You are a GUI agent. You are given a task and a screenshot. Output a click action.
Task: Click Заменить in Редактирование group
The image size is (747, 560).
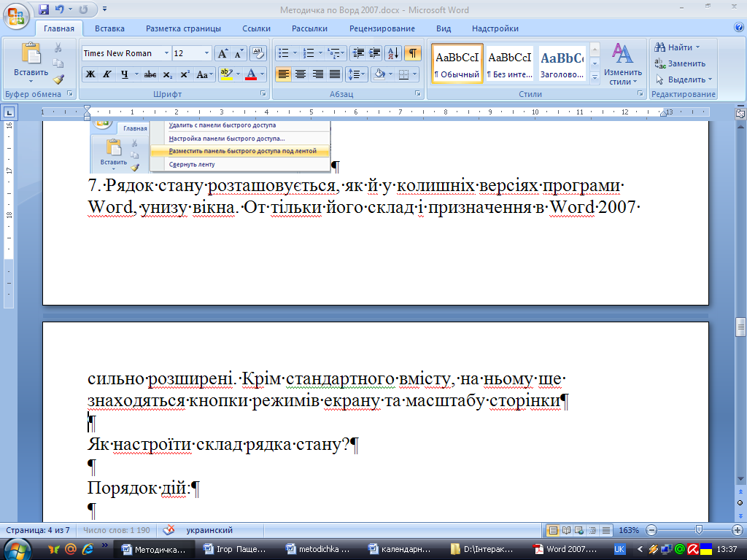(x=680, y=63)
